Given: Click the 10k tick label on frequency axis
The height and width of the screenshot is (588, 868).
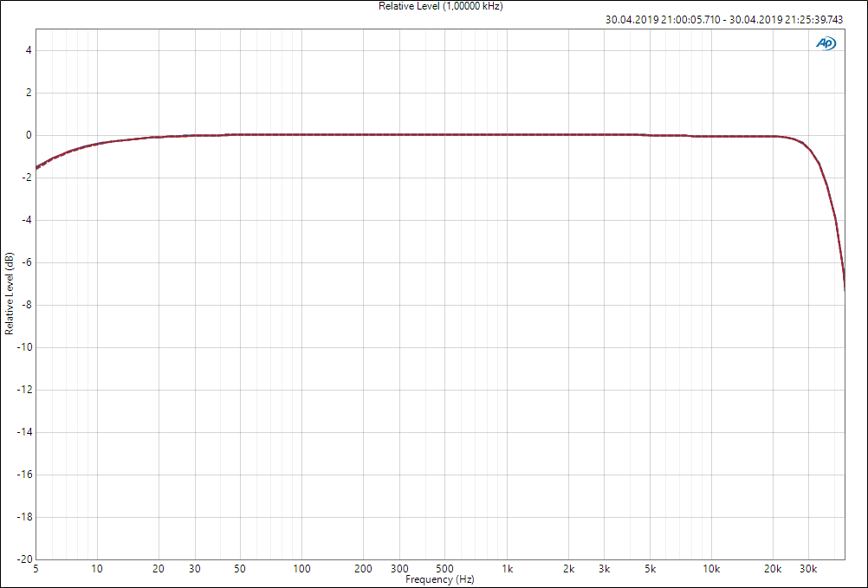Looking at the screenshot, I should coord(711,569).
